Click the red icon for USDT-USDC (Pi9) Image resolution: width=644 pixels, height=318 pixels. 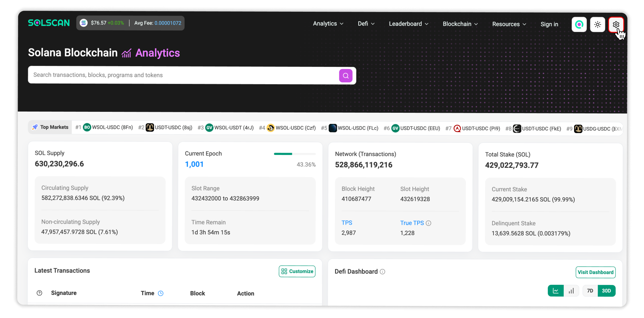457,128
